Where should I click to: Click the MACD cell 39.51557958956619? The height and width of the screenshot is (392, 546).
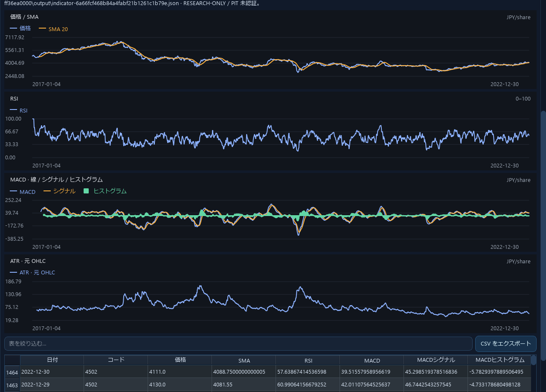pos(372,372)
